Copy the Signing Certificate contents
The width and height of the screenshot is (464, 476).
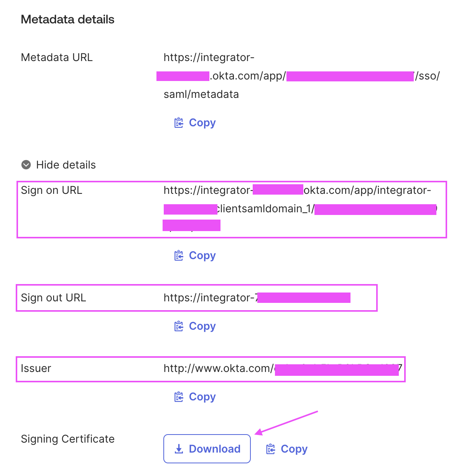[x=286, y=448]
